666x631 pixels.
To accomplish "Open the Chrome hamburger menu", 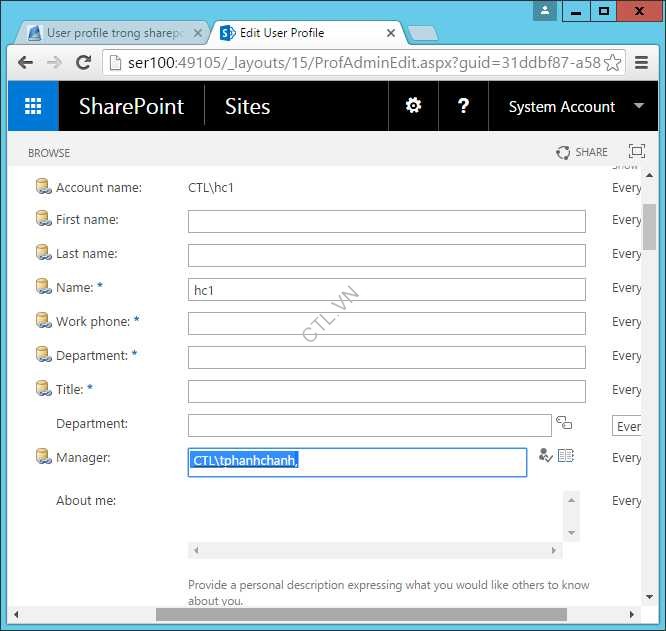I will click(641, 63).
